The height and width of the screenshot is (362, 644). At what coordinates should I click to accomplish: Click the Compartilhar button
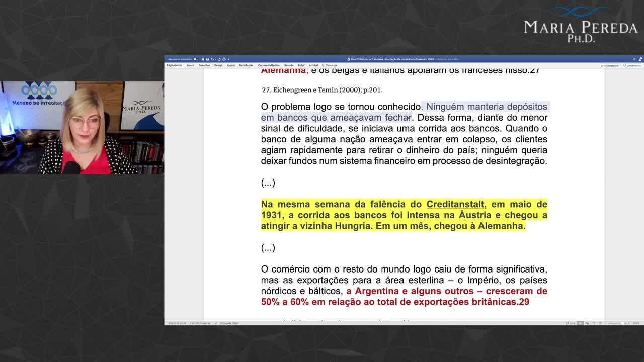(x=610, y=66)
